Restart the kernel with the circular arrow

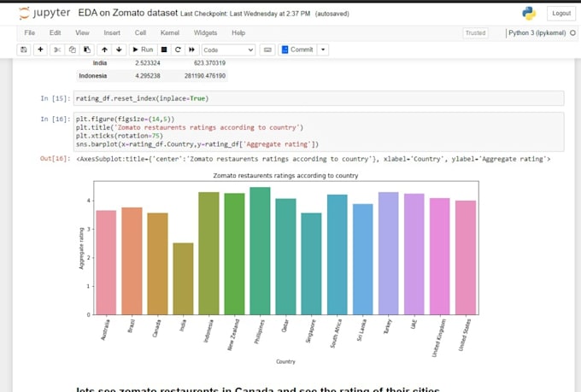(178, 50)
